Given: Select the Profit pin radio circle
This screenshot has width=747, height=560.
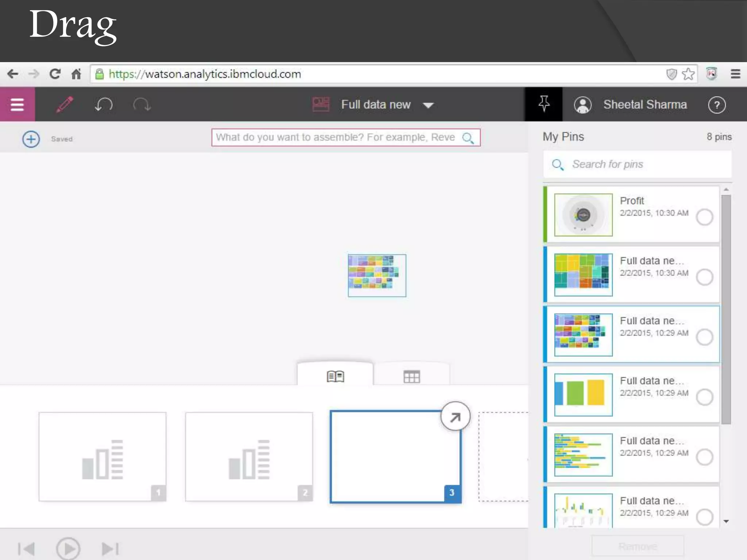Looking at the screenshot, I should point(704,217).
